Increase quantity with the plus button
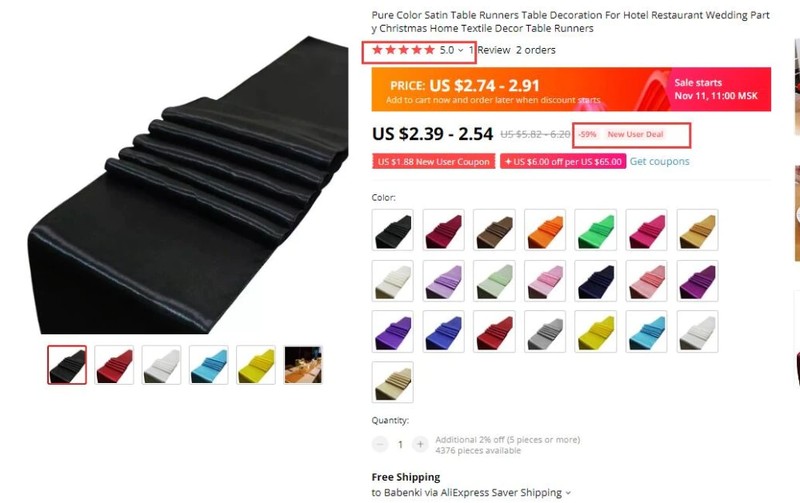 coord(420,444)
